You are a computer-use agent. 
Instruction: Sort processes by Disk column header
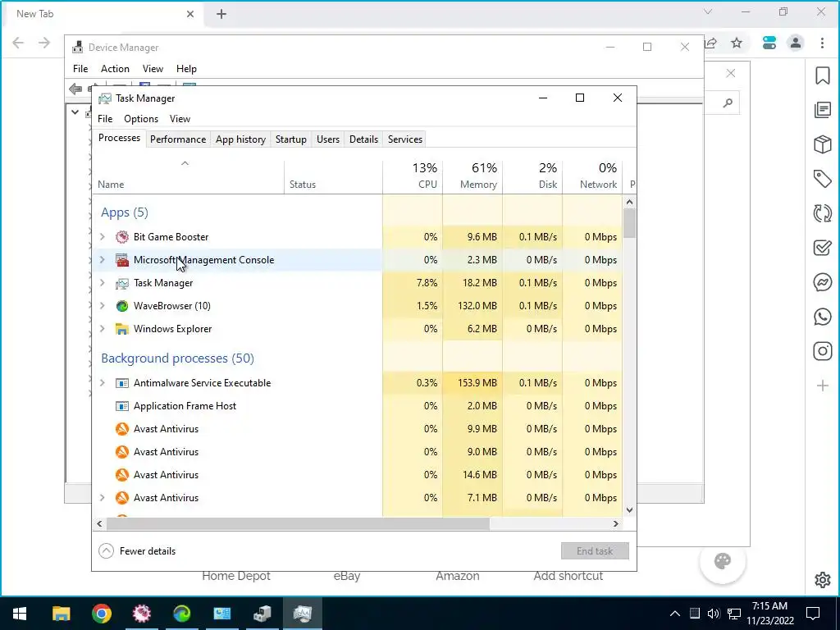(x=532, y=176)
